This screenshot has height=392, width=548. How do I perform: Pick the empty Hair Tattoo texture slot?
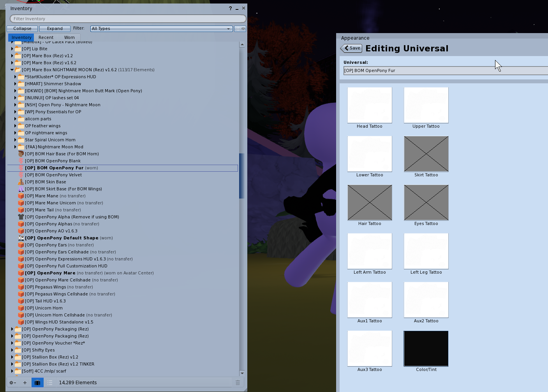(370, 202)
